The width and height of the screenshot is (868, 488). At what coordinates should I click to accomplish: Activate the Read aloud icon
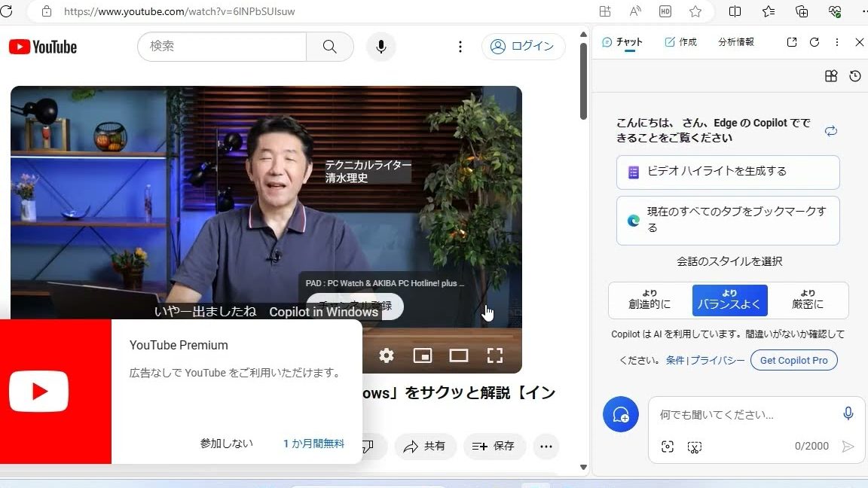click(635, 11)
